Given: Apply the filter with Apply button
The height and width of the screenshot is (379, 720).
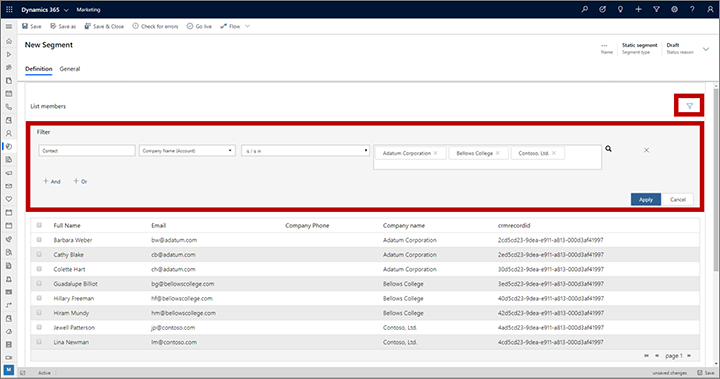Looking at the screenshot, I should coord(646,199).
